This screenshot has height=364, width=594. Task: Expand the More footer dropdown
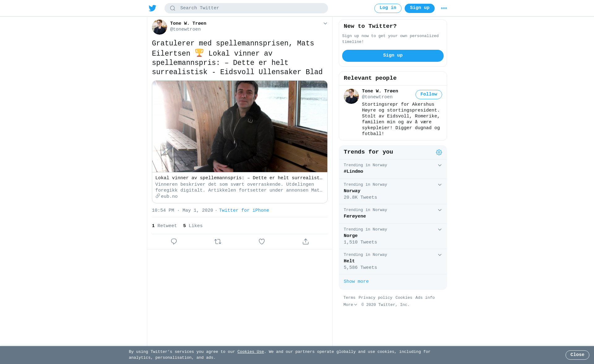coord(350,305)
